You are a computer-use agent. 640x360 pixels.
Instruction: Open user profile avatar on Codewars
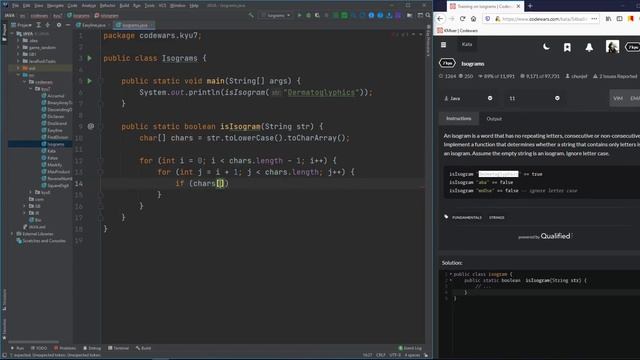[612, 47]
